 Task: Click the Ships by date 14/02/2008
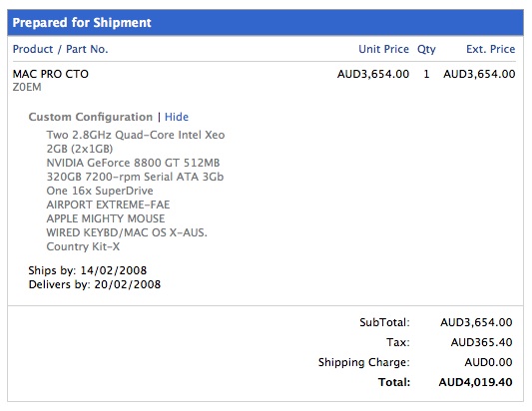point(114,270)
